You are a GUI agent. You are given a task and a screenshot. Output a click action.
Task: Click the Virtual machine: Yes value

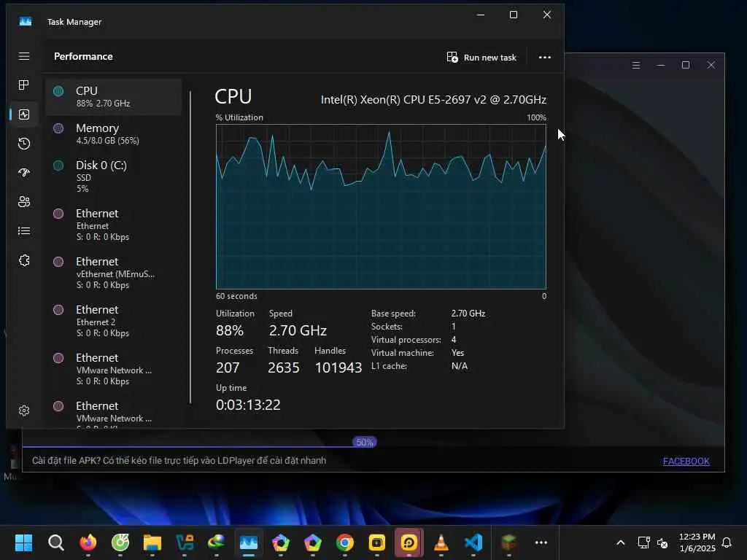tap(457, 352)
